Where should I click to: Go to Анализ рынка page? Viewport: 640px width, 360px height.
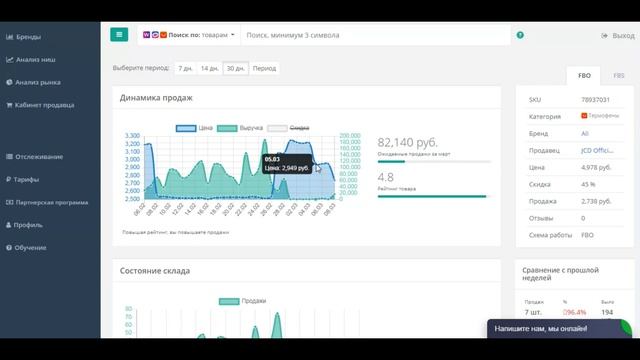pyautogui.click(x=38, y=82)
